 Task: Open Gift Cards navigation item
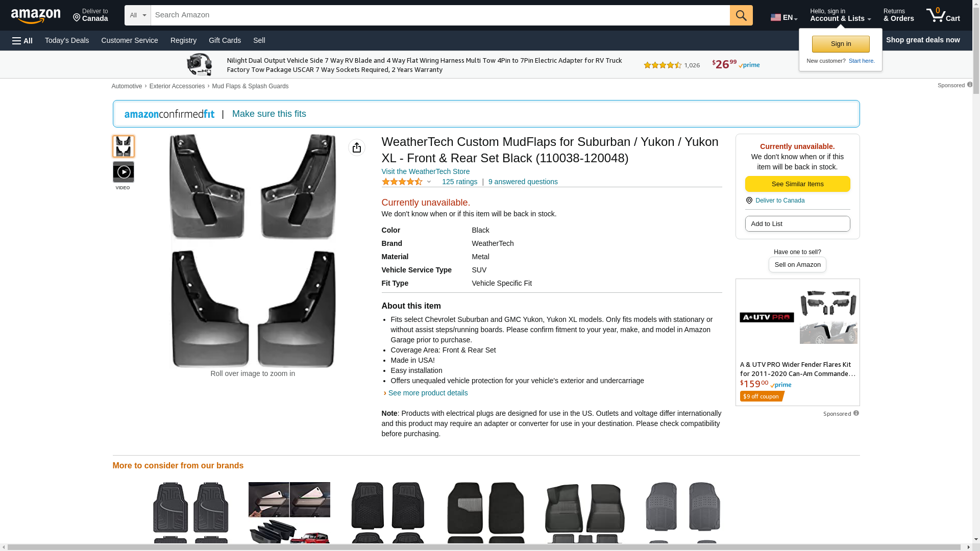coord(225,40)
